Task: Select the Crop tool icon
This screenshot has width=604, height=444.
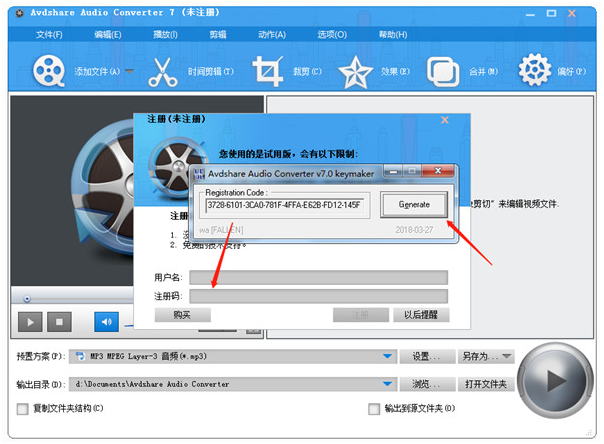Action: coord(267,71)
